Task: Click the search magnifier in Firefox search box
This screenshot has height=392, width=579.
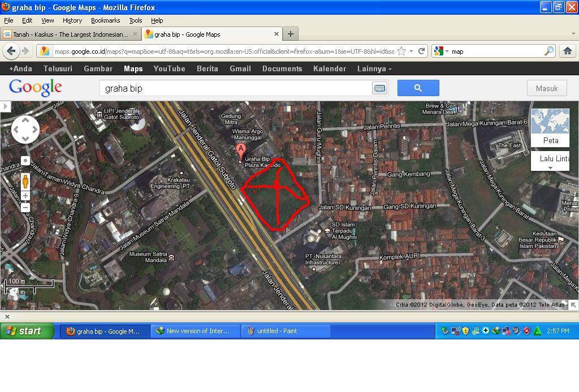Action: click(x=549, y=51)
